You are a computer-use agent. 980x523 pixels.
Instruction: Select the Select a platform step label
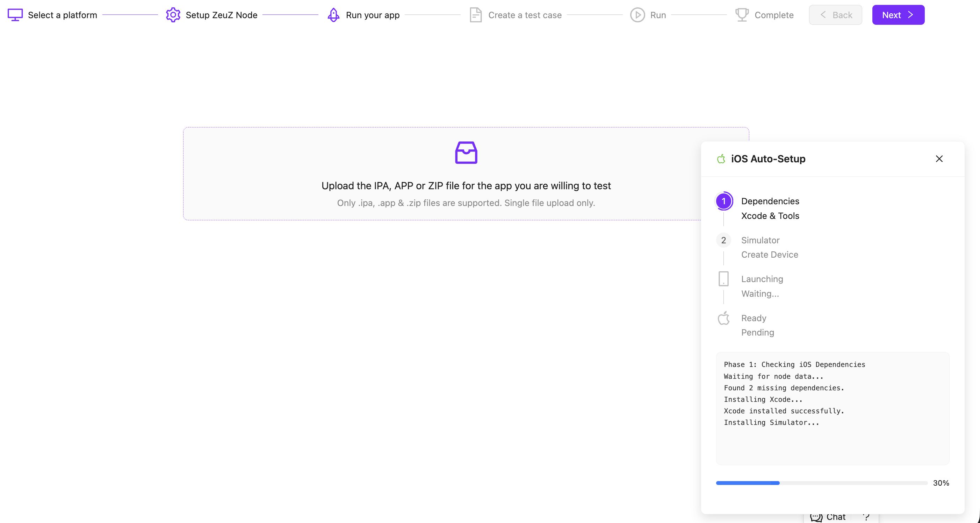click(63, 15)
